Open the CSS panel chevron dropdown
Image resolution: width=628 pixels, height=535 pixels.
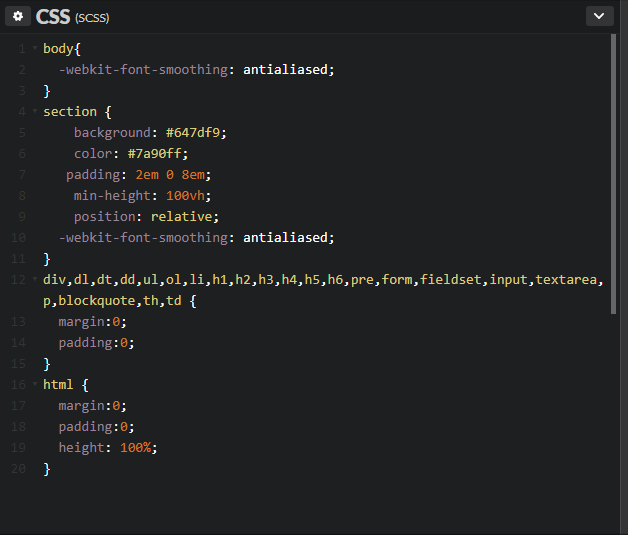(599, 16)
